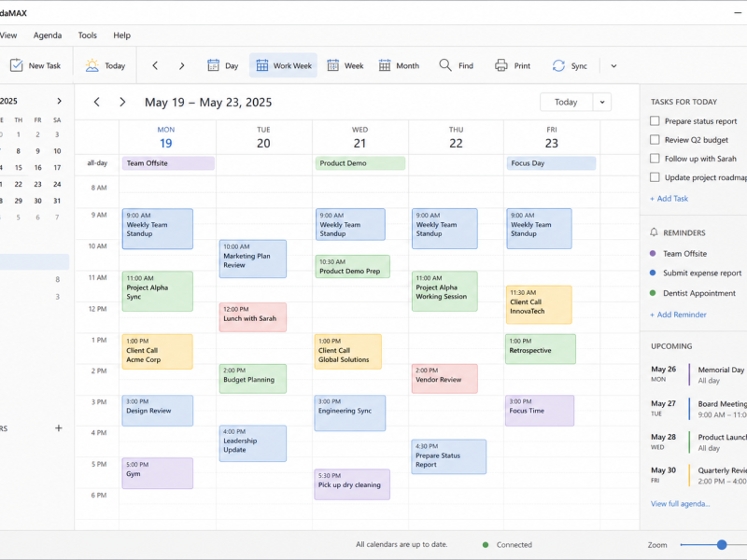This screenshot has width=747, height=560.
Task: Open the Product Demo all-day event
Action: (x=360, y=163)
